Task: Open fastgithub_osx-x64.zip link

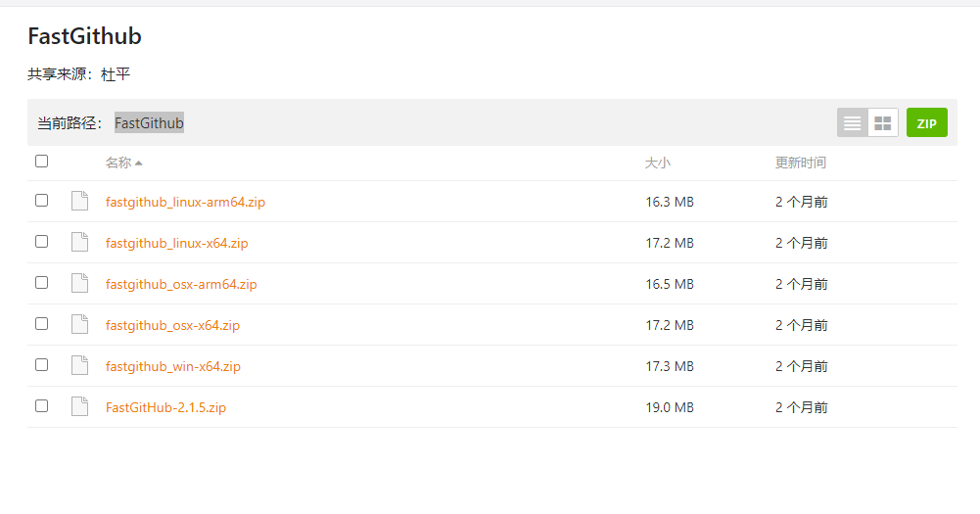Action: 172,325
